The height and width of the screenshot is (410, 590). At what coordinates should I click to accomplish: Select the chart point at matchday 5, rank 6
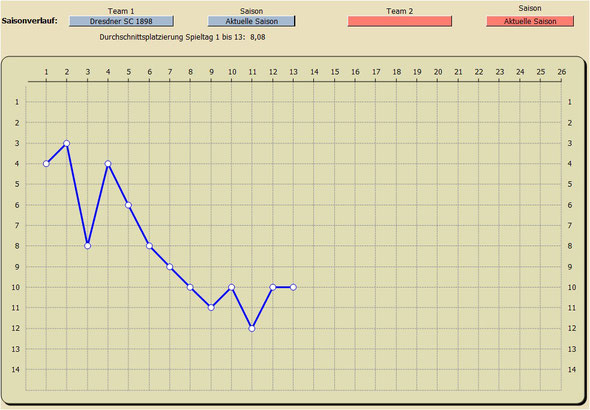pos(128,205)
